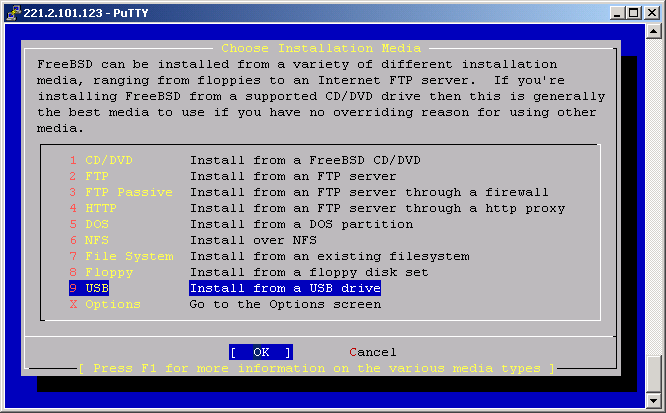
Task: Click 'Install from a FreeBSD CD/DVD' description
Action: [305, 160]
